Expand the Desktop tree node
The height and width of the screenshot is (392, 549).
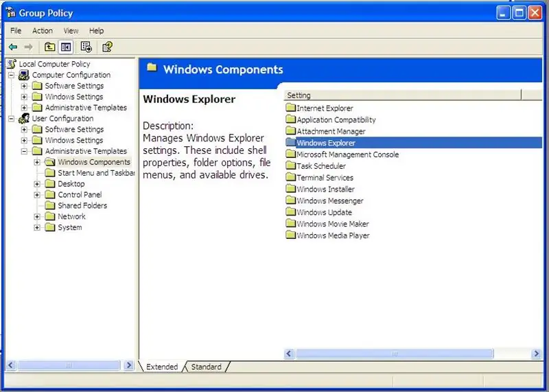click(x=37, y=183)
